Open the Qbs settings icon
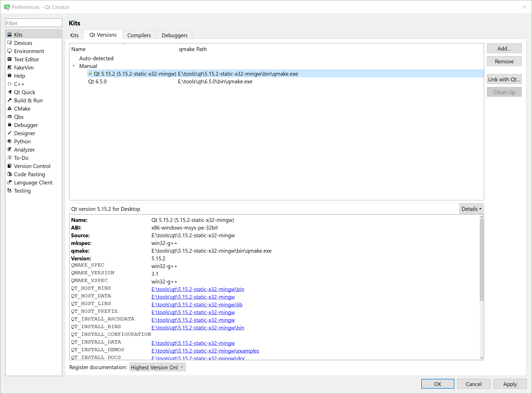 (x=9, y=116)
